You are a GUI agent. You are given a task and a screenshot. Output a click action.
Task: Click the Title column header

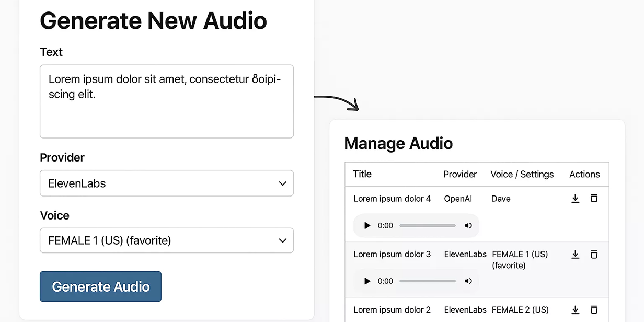click(362, 174)
